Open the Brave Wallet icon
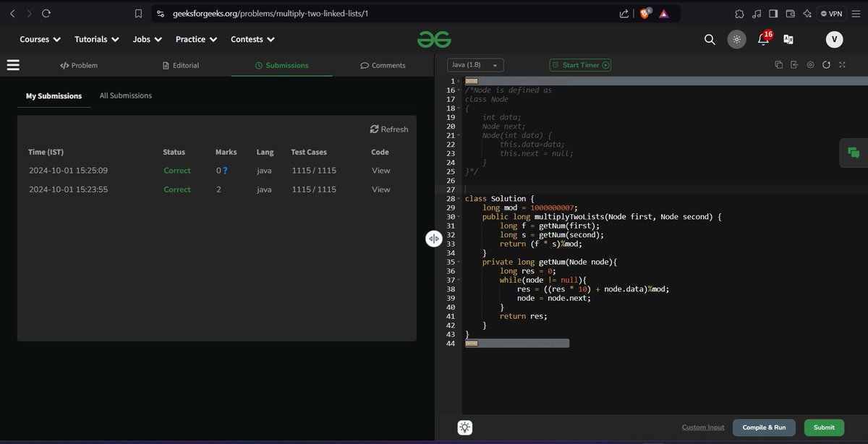The width and height of the screenshot is (868, 444). 791,14
